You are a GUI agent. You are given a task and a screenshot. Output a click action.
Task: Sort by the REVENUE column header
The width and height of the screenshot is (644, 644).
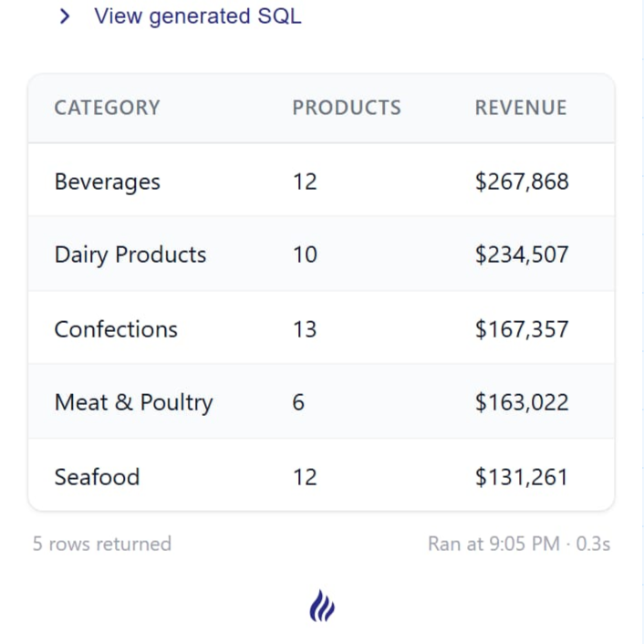click(x=521, y=108)
